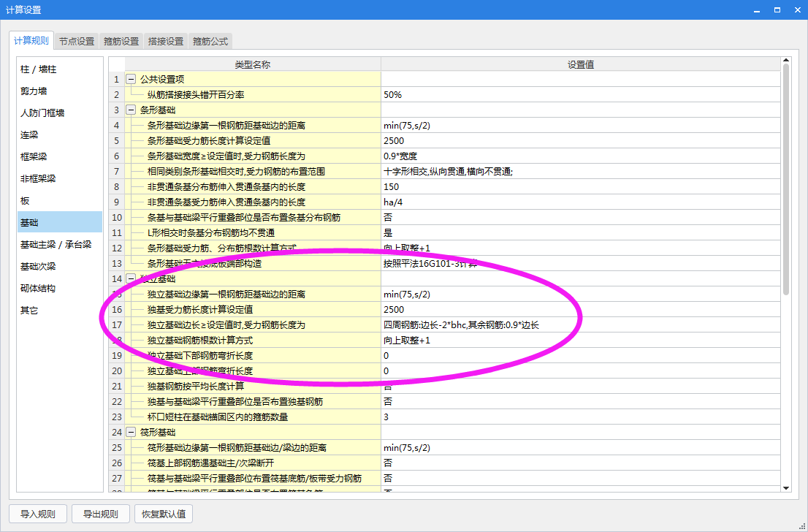Select 基础 in the category list
Viewport: 808px width, 532px height.
click(60, 223)
